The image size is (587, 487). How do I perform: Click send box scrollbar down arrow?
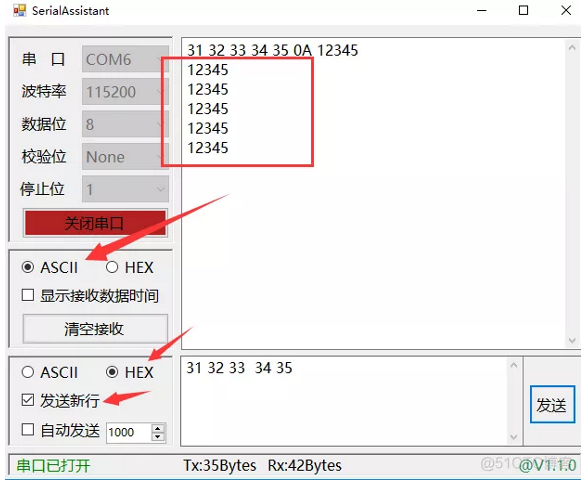point(514,437)
